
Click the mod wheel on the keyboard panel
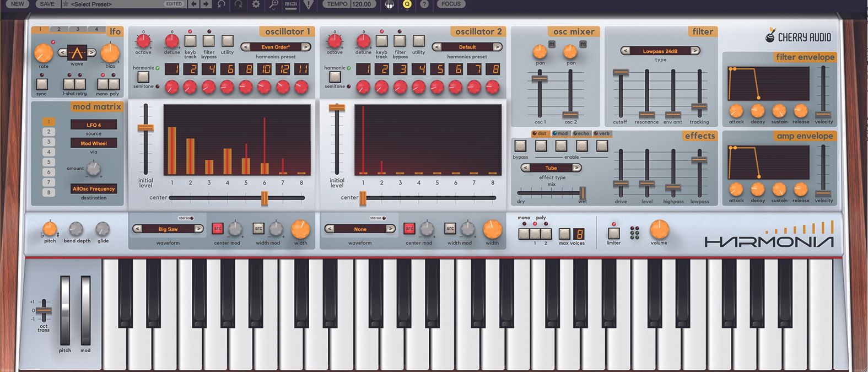(86, 310)
